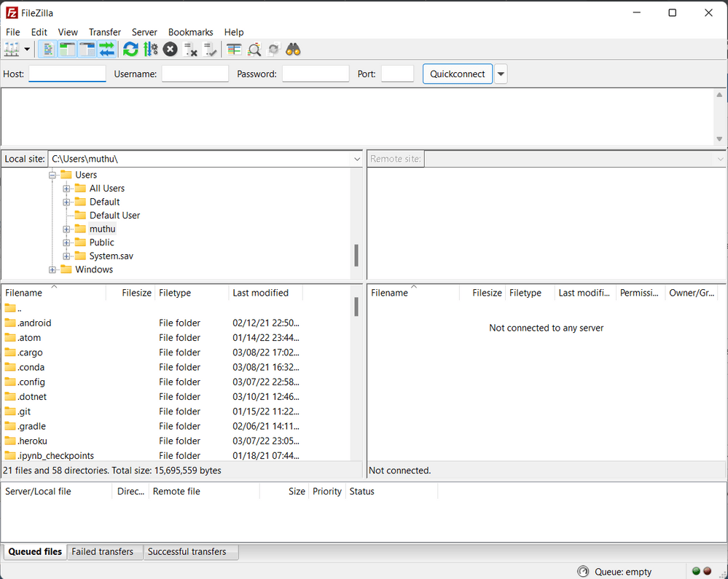Click the Quickconnect button
Screen dimensions: 728x579
[458, 74]
